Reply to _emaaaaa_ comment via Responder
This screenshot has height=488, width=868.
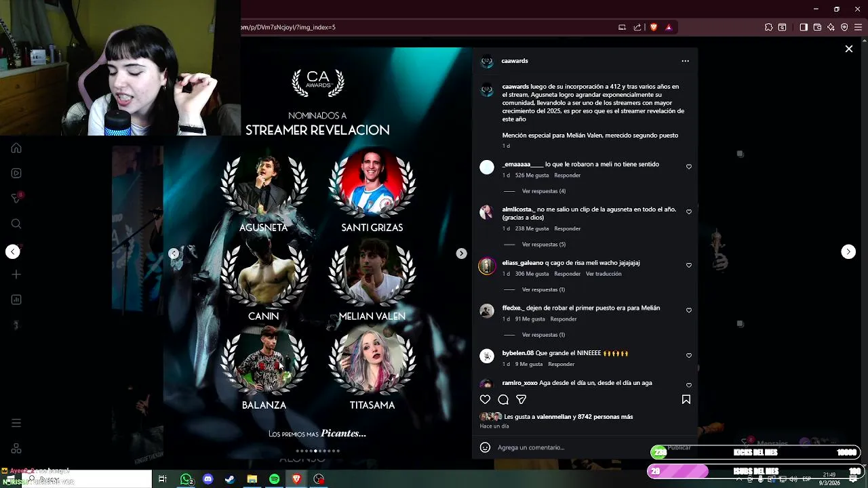pos(567,176)
